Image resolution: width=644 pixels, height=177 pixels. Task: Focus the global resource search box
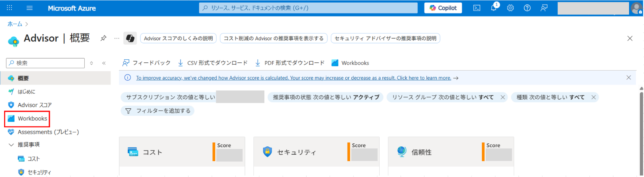[x=308, y=8]
